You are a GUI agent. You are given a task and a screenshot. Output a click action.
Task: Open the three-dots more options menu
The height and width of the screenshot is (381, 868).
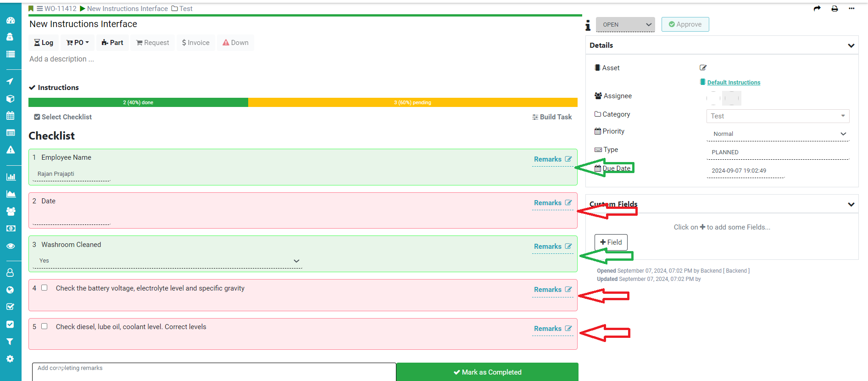(x=851, y=9)
